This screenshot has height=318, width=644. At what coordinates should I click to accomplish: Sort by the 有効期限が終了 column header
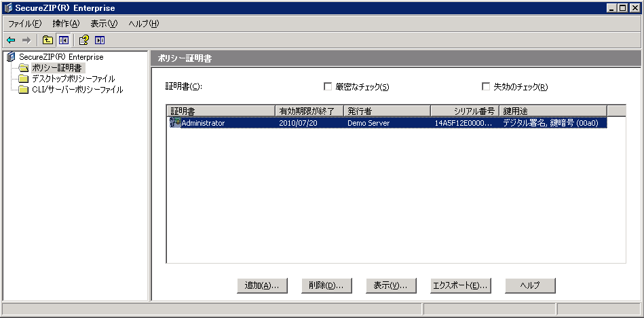(x=309, y=111)
